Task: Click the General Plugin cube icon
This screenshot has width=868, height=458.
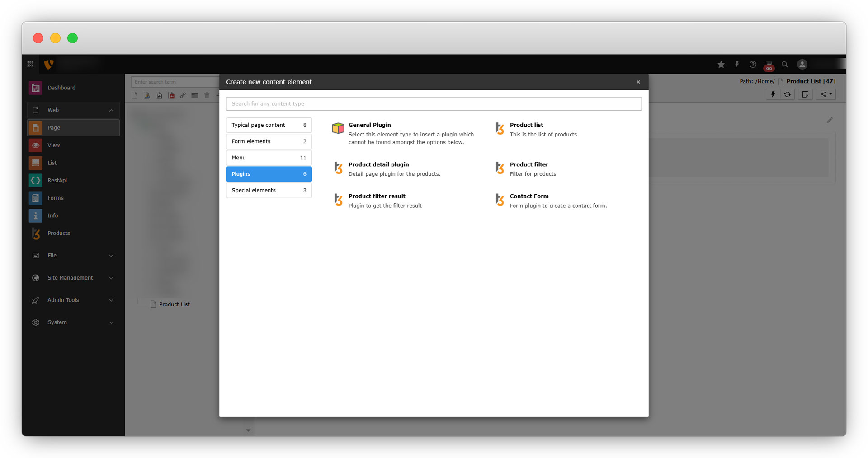Action: (x=338, y=128)
